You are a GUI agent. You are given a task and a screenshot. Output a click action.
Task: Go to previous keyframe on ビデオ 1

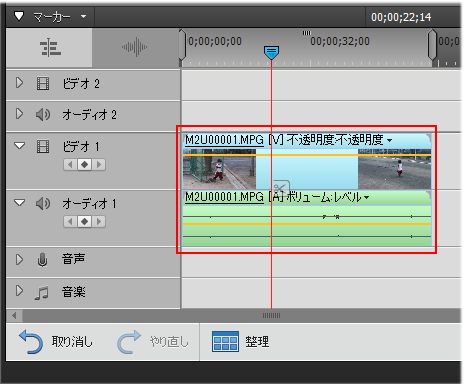pos(70,164)
